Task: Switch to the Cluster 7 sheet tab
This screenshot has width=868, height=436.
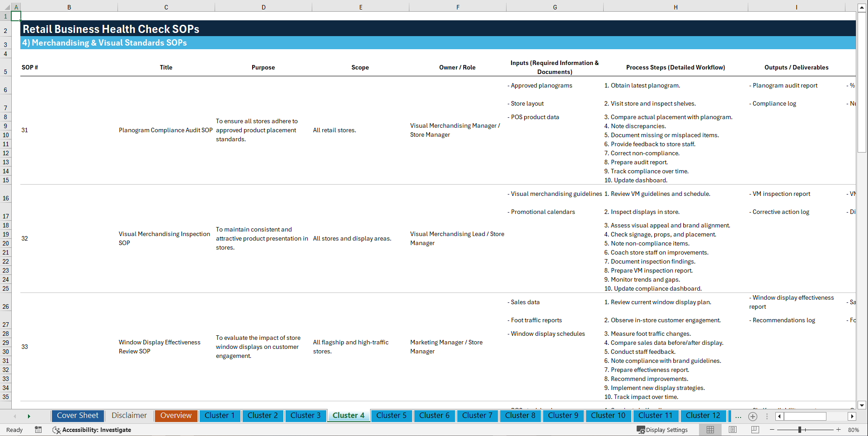Action: 477,416
